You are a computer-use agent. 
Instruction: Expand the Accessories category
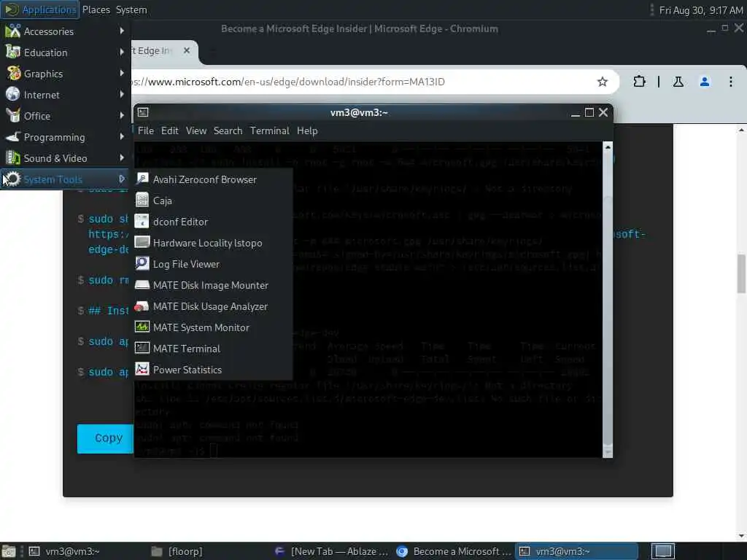click(x=65, y=31)
